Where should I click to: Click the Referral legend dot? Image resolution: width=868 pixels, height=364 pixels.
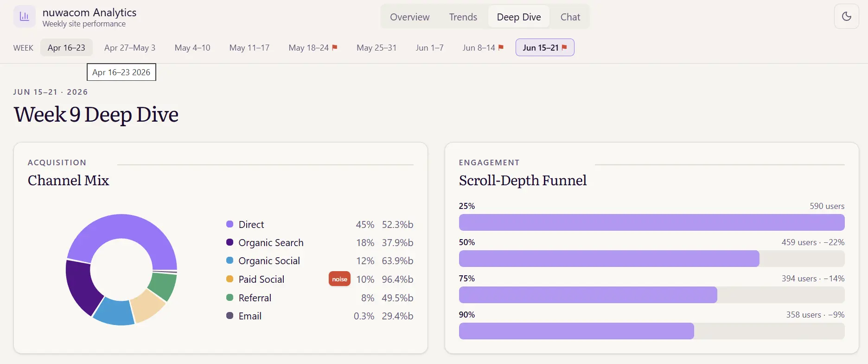tap(230, 298)
